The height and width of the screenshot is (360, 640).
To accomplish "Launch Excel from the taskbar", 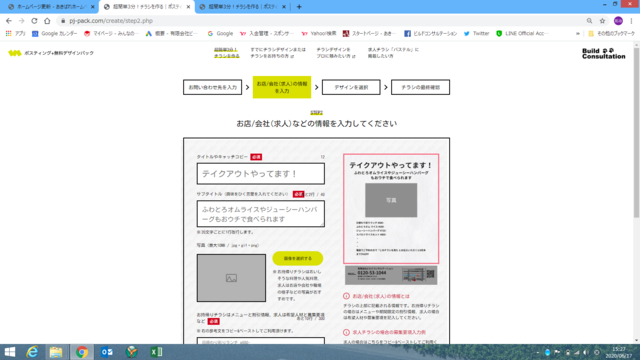I will click(x=156, y=352).
